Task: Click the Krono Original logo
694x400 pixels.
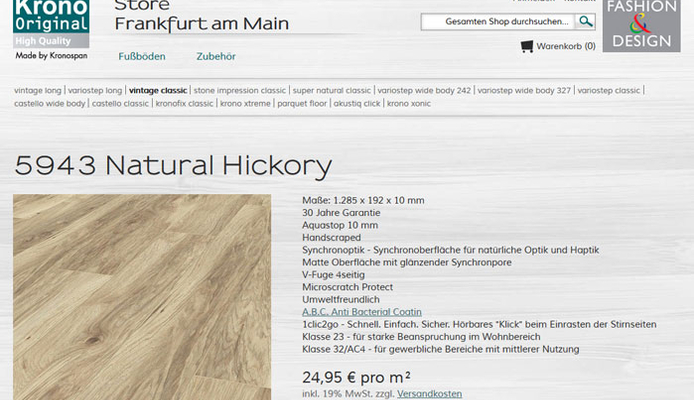Action: point(51,24)
